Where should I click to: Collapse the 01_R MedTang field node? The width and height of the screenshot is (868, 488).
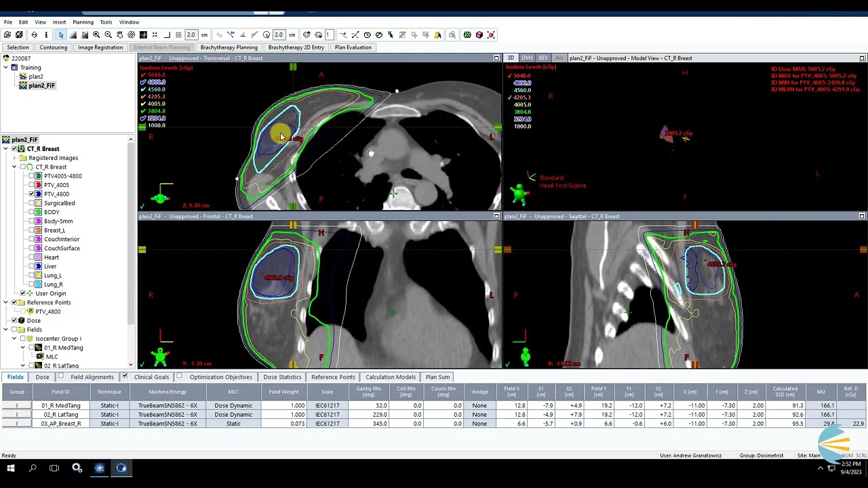(22, 348)
